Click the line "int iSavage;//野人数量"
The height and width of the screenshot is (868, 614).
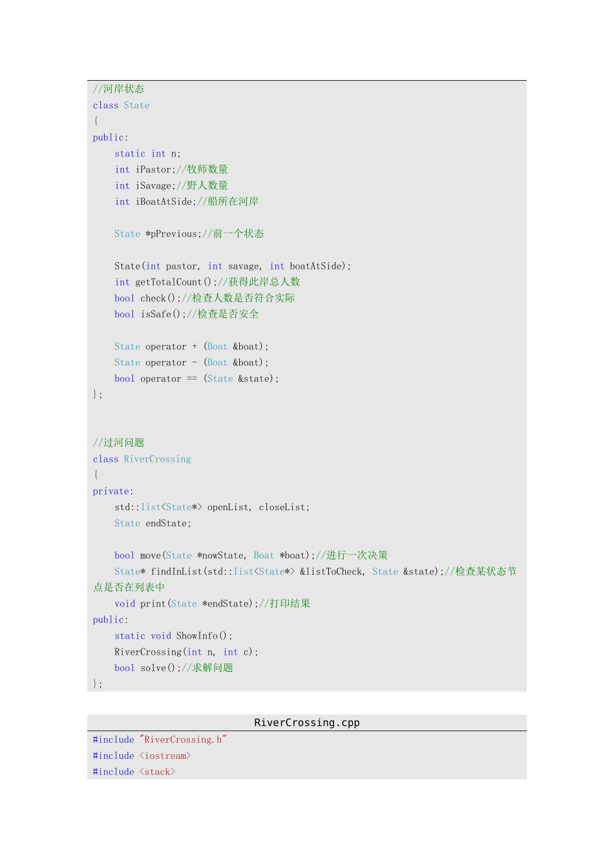(x=171, y=185)
